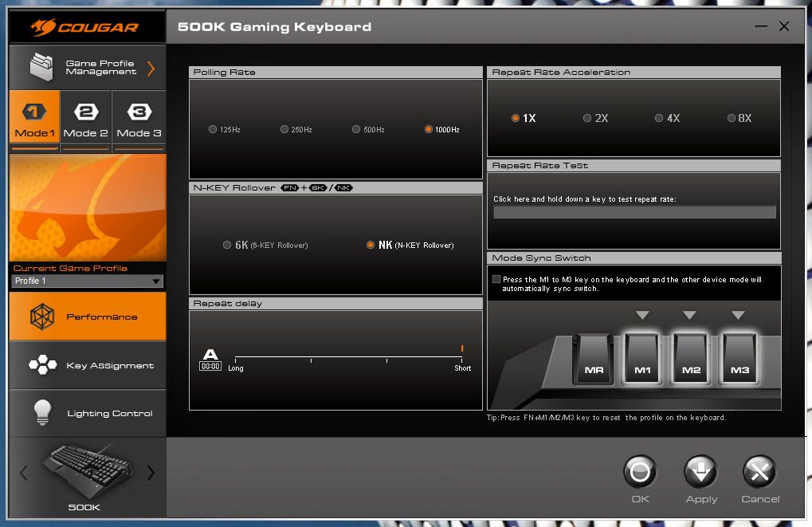Open the Key Assignment section
This screenshot has width=812, height=527.
[88, 365]
